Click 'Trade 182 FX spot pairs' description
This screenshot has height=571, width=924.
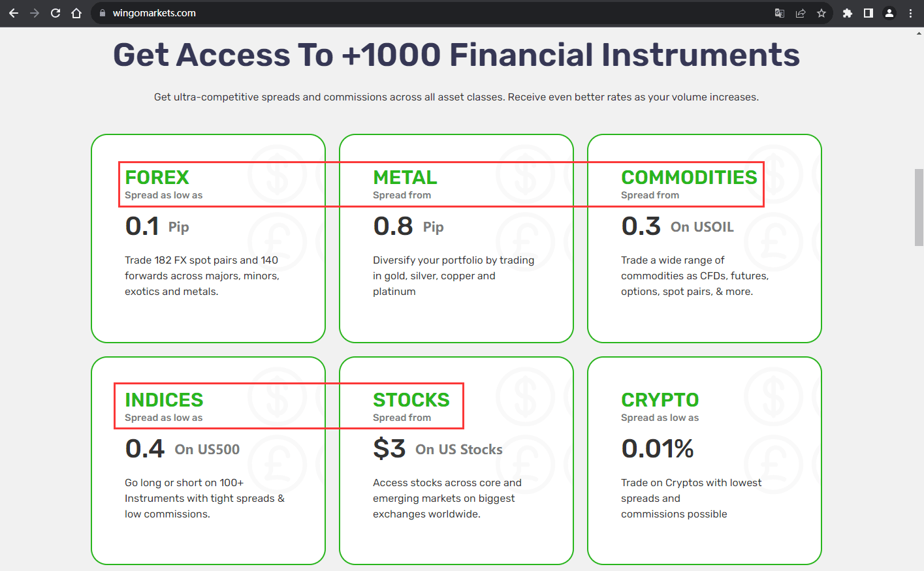[202, 276]
